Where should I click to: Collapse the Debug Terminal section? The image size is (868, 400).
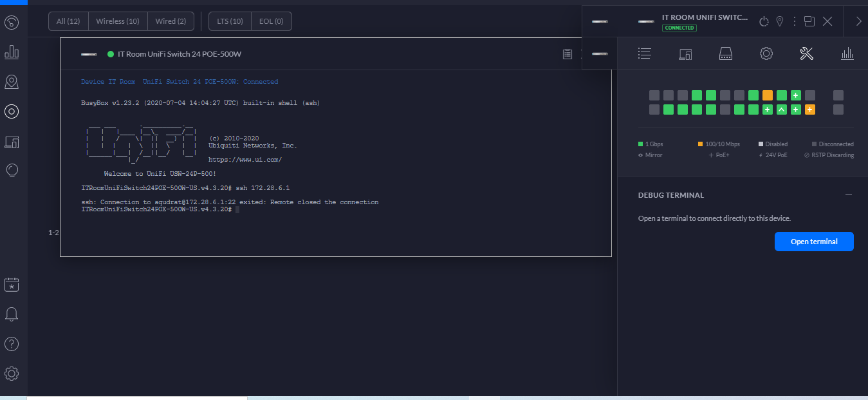[849, 195]
